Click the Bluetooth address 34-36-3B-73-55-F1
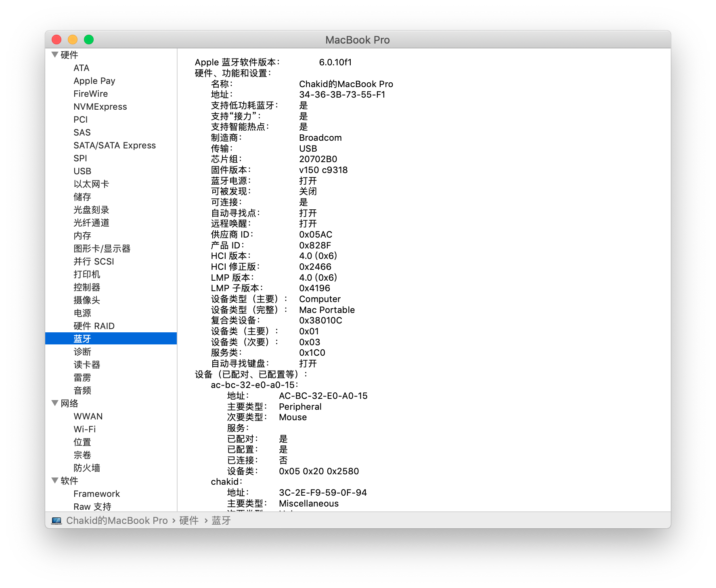 click(342, 94)
